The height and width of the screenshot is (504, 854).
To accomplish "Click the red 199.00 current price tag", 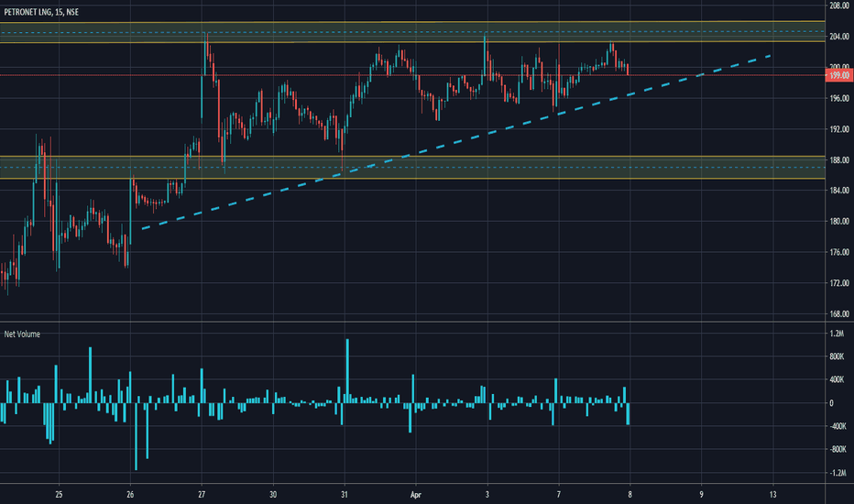I will point(839,75).
